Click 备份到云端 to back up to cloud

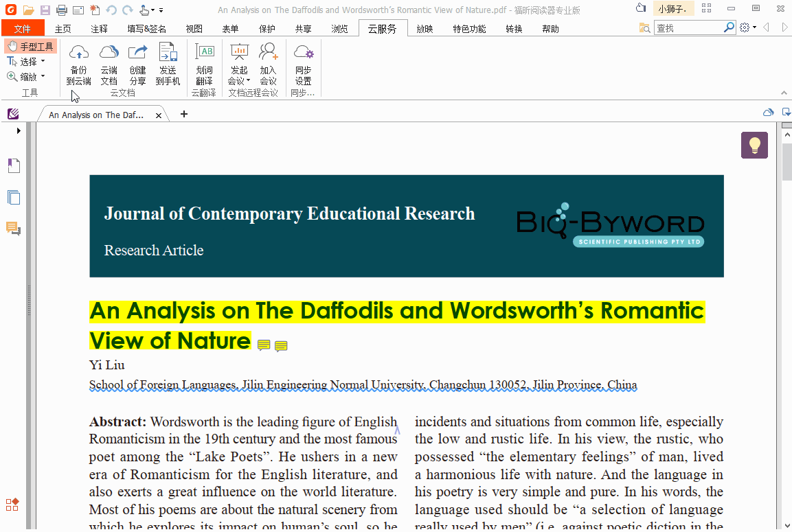[78, 65]
